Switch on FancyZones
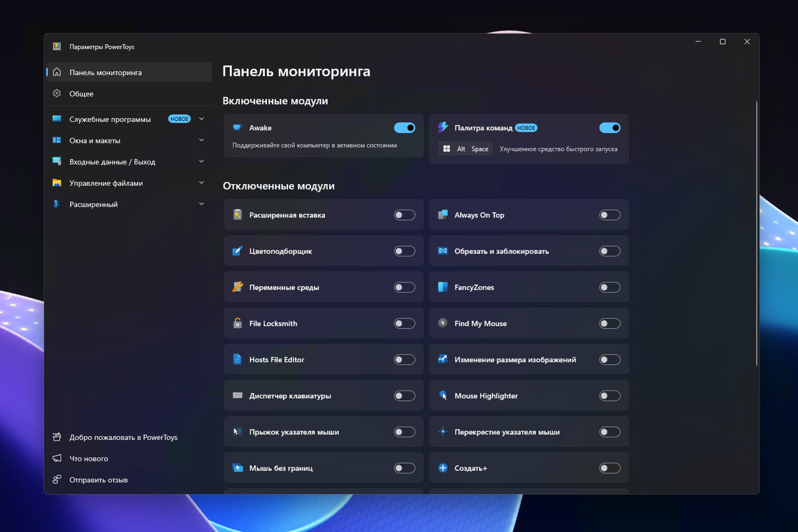The image size is (798, 532). point(610,287)
